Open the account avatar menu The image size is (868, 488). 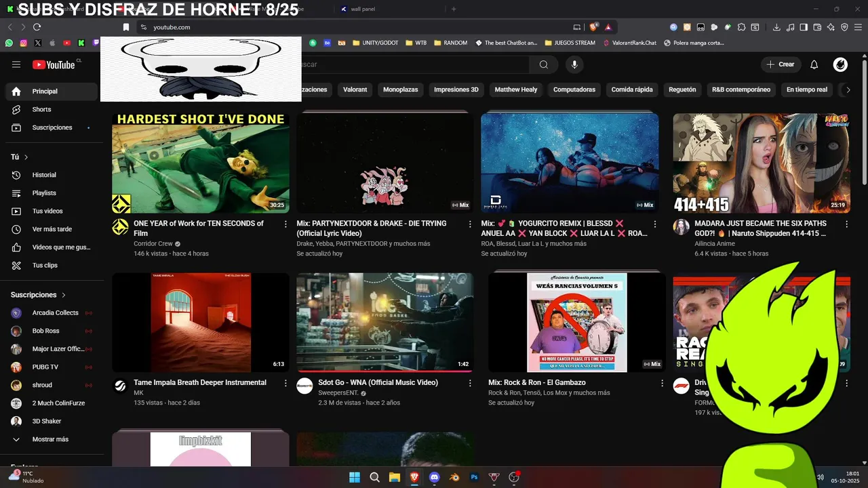tap(840, 64)
